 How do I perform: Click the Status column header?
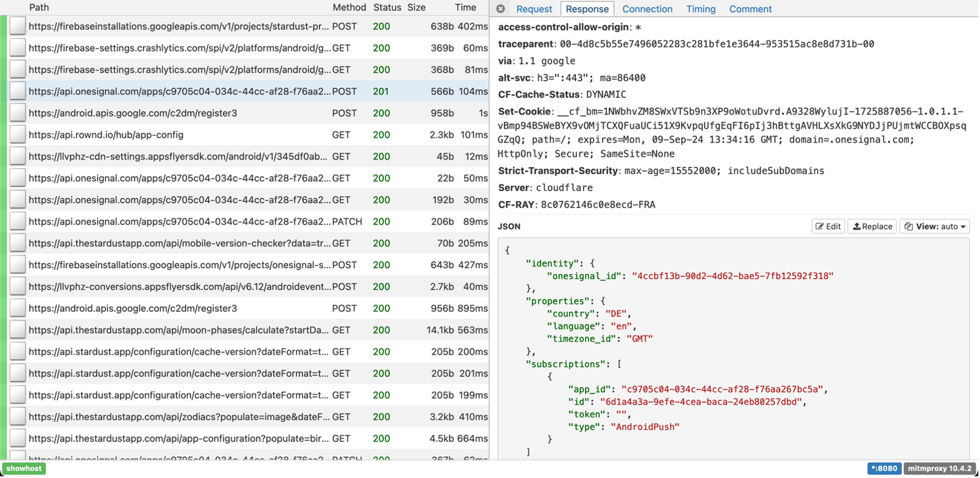click(x=387, y=7)
